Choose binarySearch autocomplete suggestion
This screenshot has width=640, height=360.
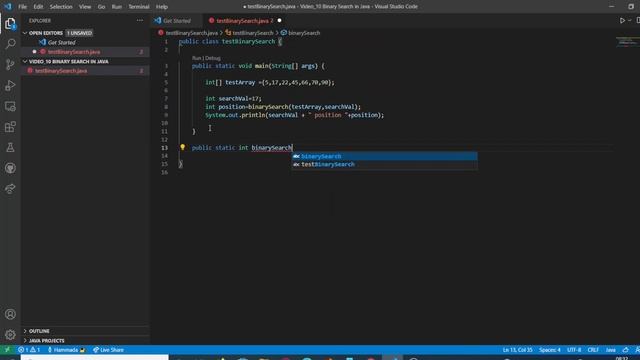384,156
